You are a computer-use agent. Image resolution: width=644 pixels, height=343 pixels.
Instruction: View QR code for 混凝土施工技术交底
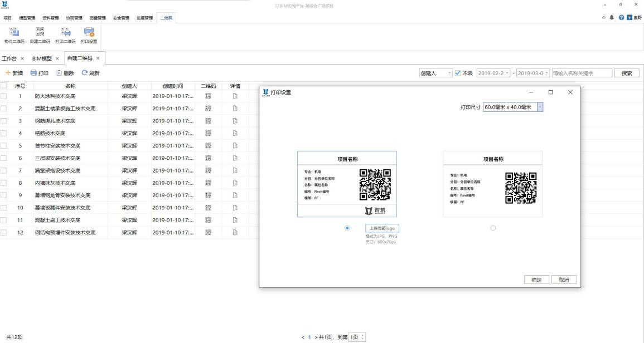tap(208, 220)
